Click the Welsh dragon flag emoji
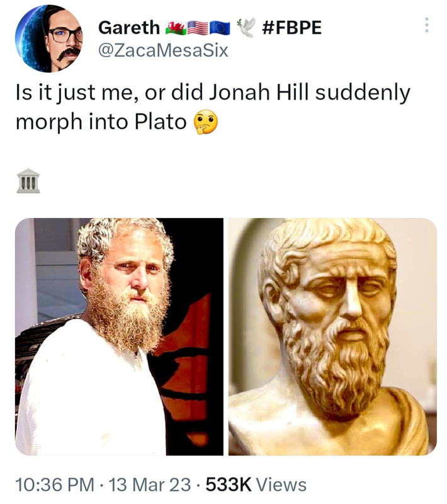This screenshot has height=504, width=447. click(x=176, y=28)
